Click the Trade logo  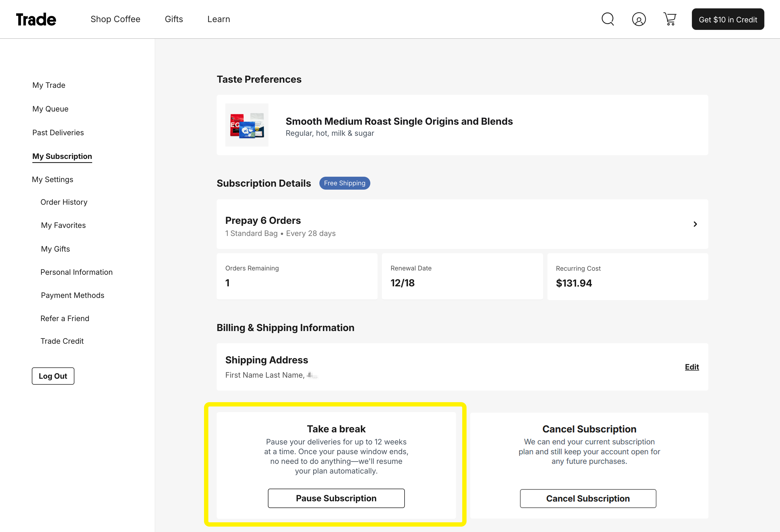[36, 19]
